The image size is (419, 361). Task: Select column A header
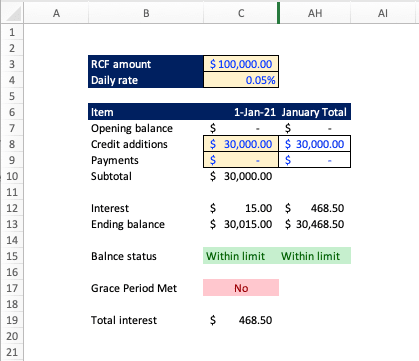click(56, 13)
